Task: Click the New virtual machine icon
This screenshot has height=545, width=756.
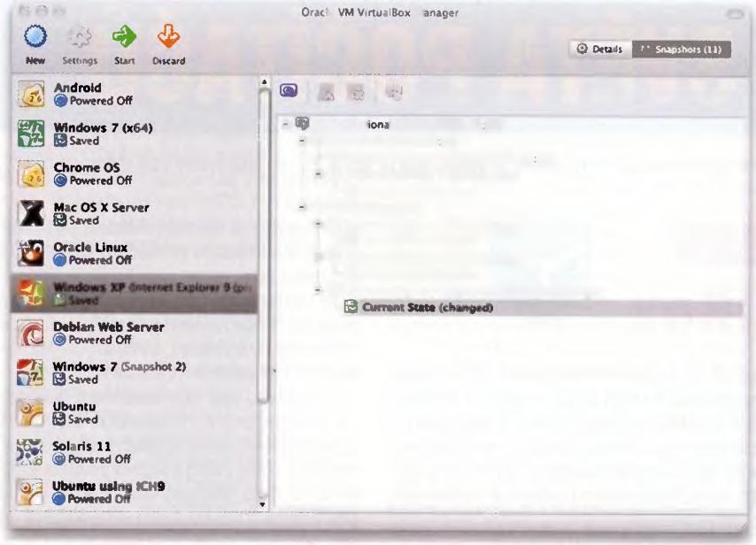Action: [x=35, y=36]
